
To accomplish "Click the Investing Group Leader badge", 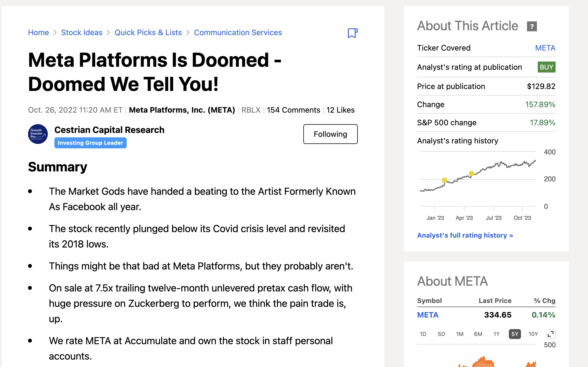I will [90, 143].
